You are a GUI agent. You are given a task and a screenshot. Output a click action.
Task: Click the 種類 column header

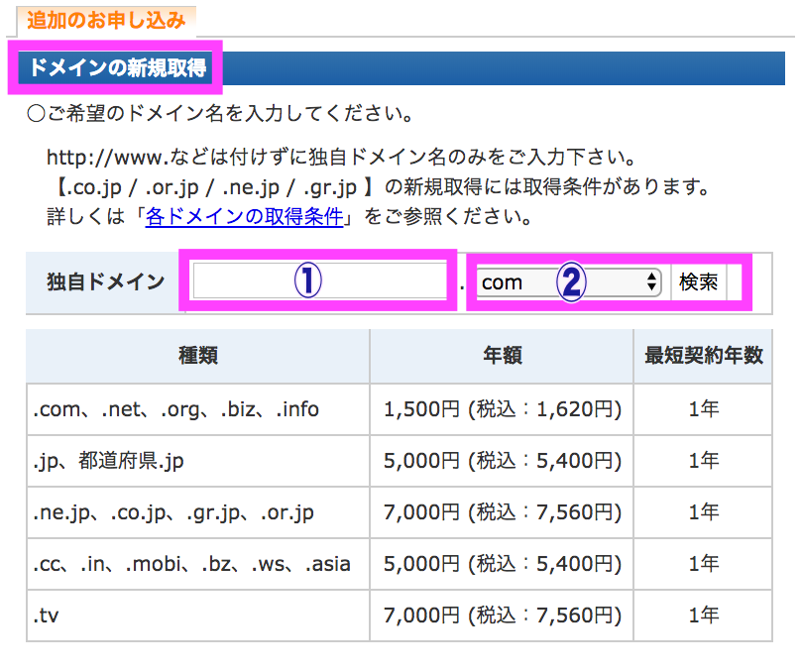click(x=198, y=356)
